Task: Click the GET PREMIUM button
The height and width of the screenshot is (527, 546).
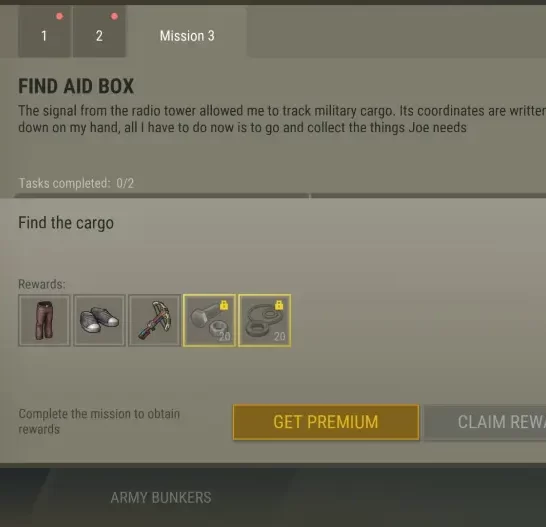Action: tap(326, 422)
